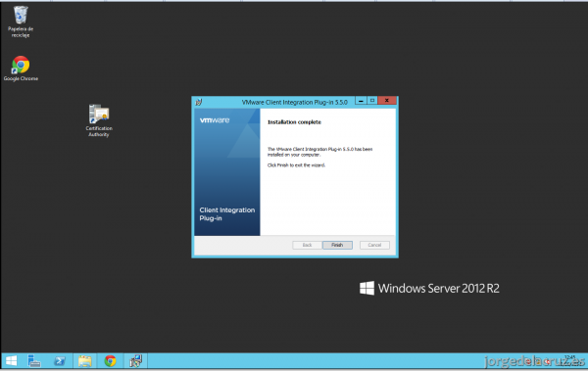588x371 pixels.
Task: Click the greyed-out Back button
Action: [x=307, y=245]
